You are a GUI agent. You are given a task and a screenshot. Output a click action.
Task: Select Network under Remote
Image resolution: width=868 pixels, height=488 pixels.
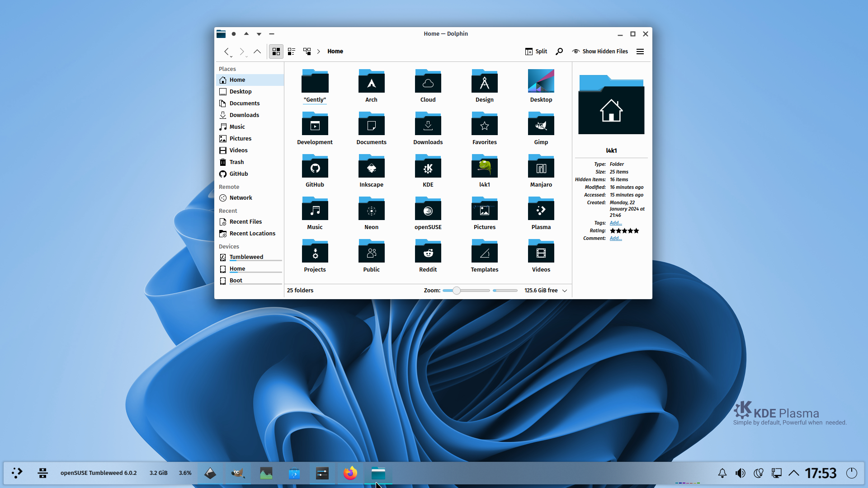click(x=250, y=198)
